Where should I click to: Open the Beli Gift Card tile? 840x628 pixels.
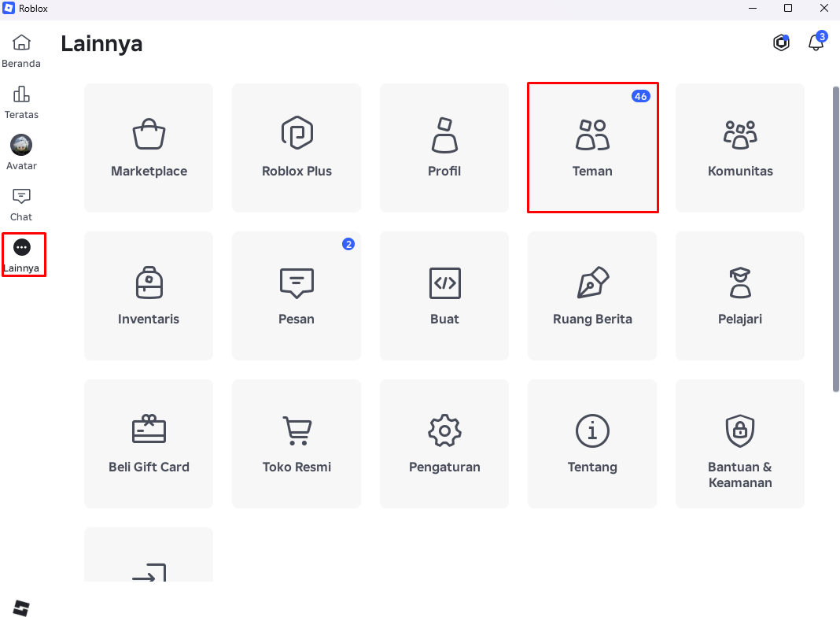[149, 444]
